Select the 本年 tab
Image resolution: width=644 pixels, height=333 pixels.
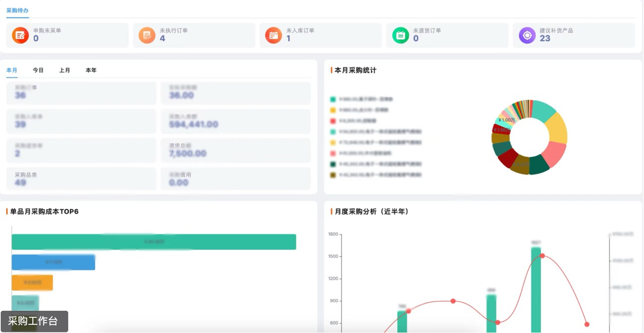click(x=91, y=70)
